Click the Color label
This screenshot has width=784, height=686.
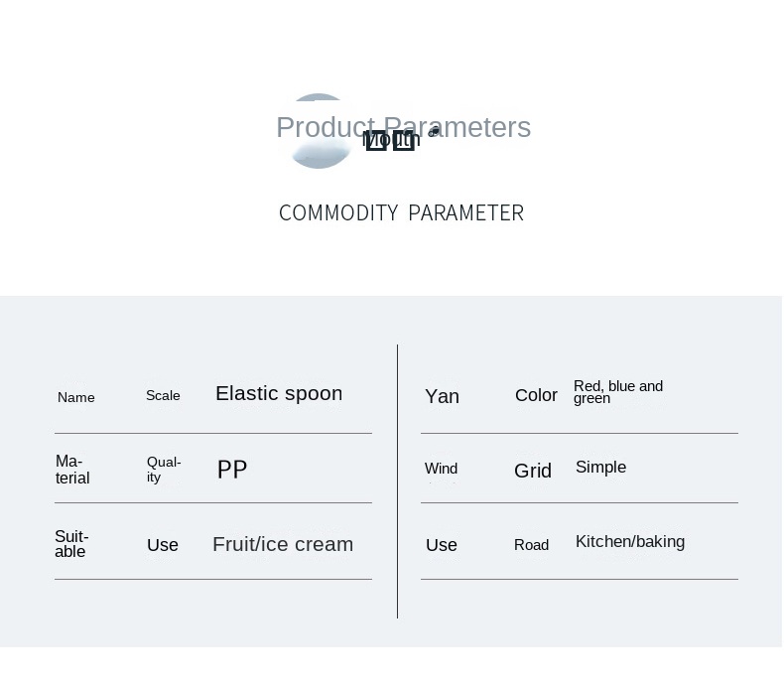coord(536,395)
